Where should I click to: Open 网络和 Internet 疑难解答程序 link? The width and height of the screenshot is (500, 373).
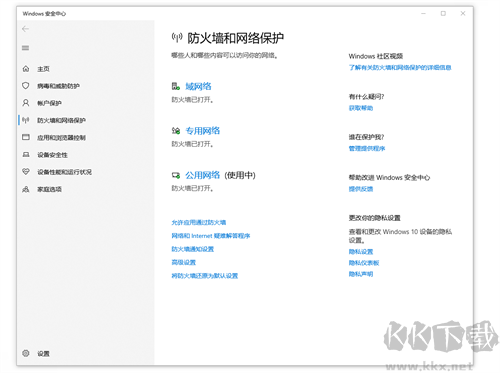[211, 236]
